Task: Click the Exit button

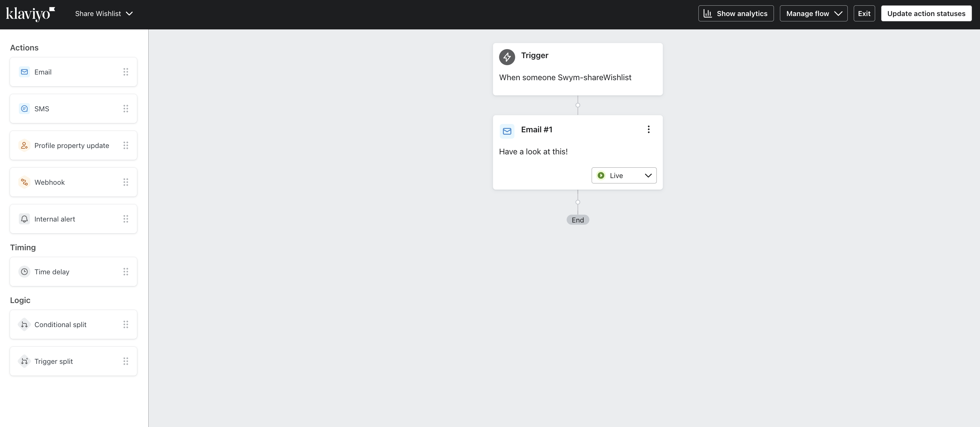Action: click(864, 14)
